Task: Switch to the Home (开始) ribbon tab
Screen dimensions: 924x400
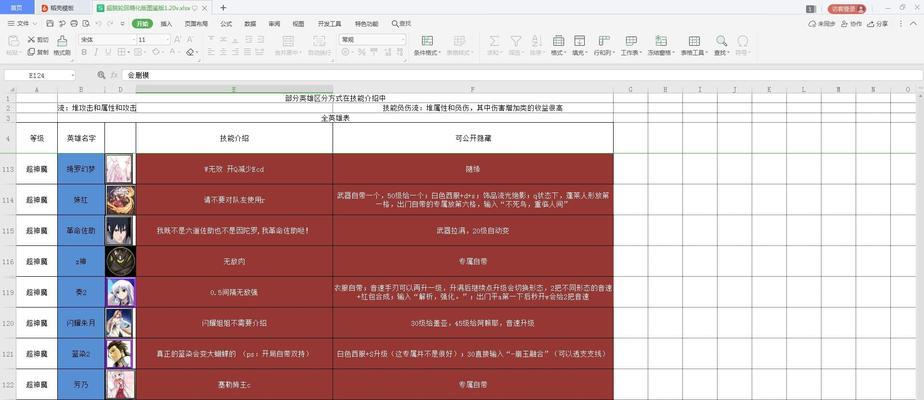Action: (x=142, y=24)
